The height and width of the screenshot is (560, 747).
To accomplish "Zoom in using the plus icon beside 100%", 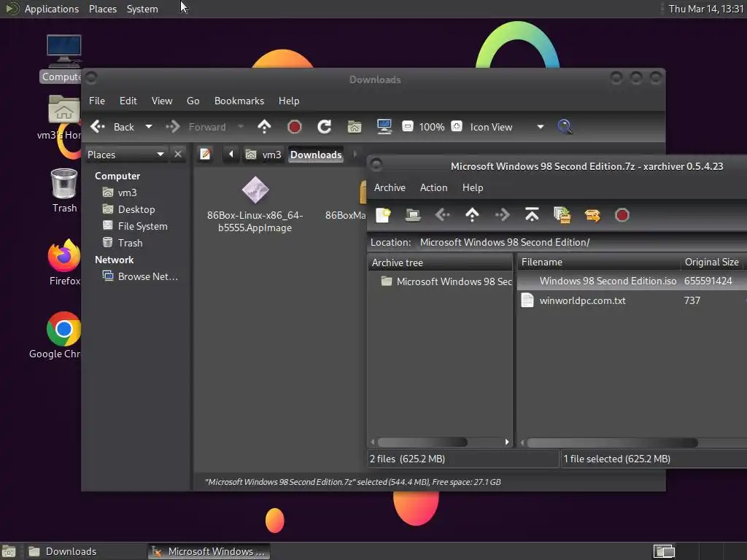I will [x=457, y=127].
